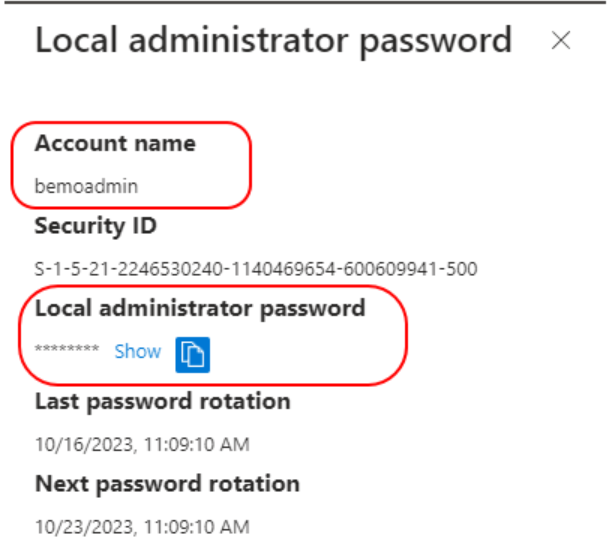This screenshot has height=548, width=609.
Task: Click the 11:09:10 AM time under Next rotation
Action: (x=197, y=527)
